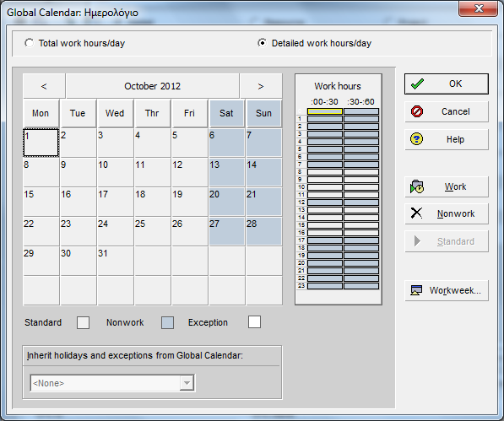
Task: Select the Mon column header
Action: pyautogui.click(x=41, y=113)
